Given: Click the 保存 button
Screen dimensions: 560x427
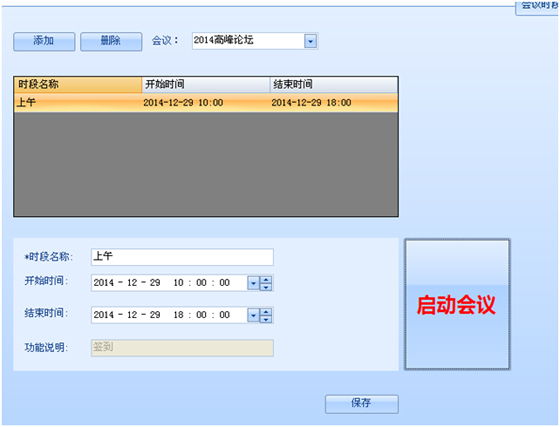Looking at the screenshot, I should [361, 404].
